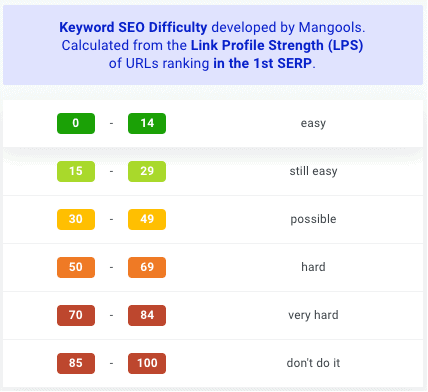Viewport: 428px width, 392px height.
Task: Click the green 14 difficulty badge
Action: 147,123
